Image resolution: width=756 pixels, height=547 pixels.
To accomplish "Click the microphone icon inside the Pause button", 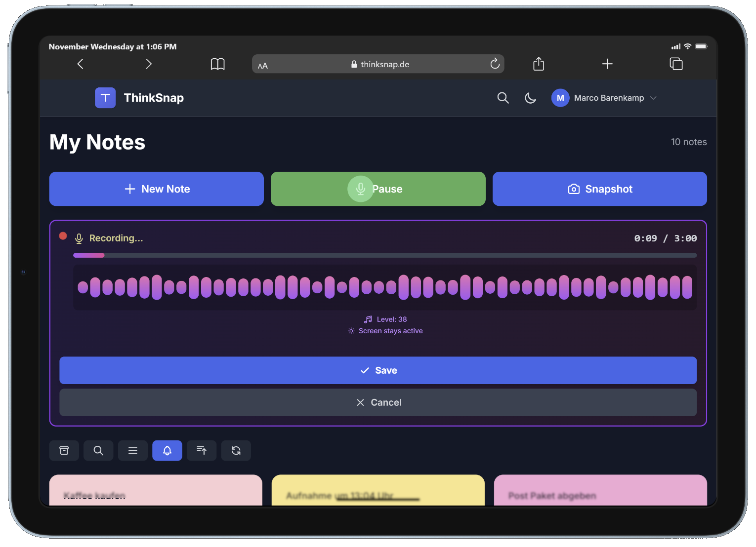I will pos(360,189).
